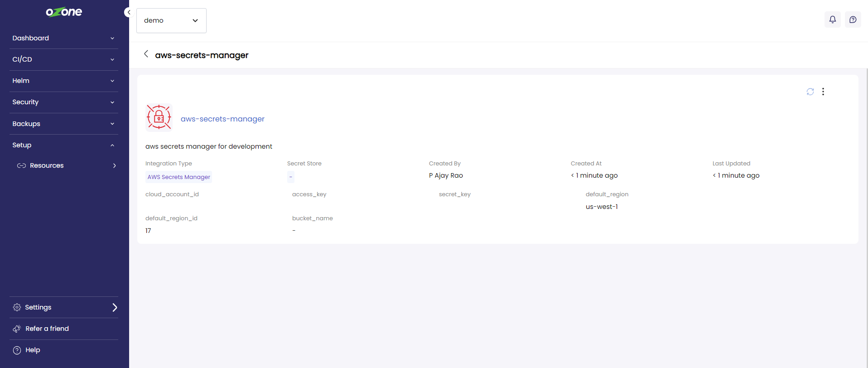Select Refer a friend
This screenshot has height=368, width=868.
[47, 329]
